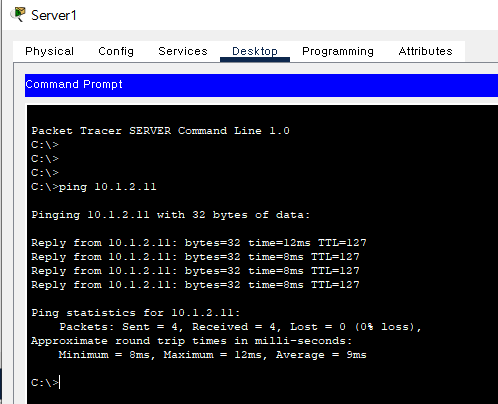The width and height of the screenshot is (498, 404).
Task: Select the Desktop tab
Action: 255,51
